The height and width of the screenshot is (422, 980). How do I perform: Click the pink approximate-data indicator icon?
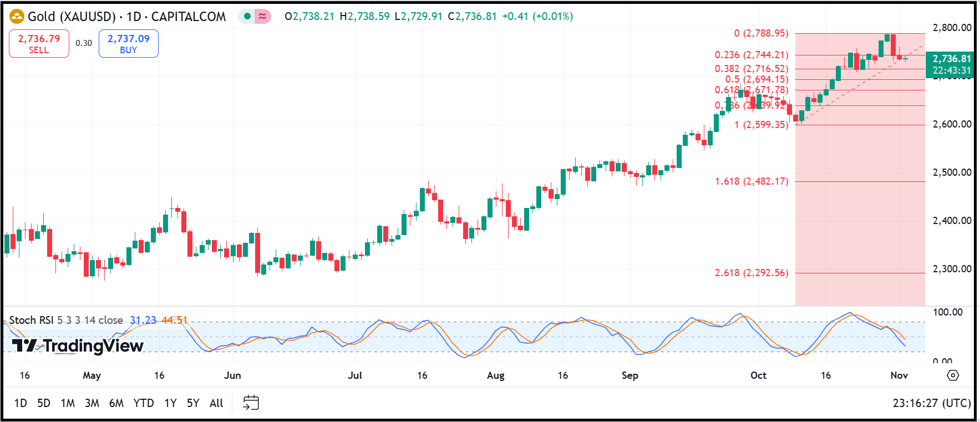pyautogui.click(x=262, y=17)
